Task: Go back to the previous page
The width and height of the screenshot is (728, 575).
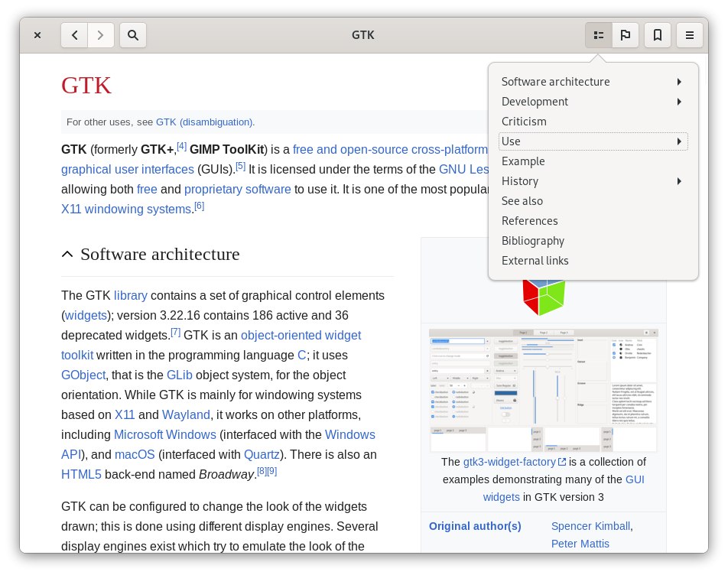Action: [x=74, y=35]
